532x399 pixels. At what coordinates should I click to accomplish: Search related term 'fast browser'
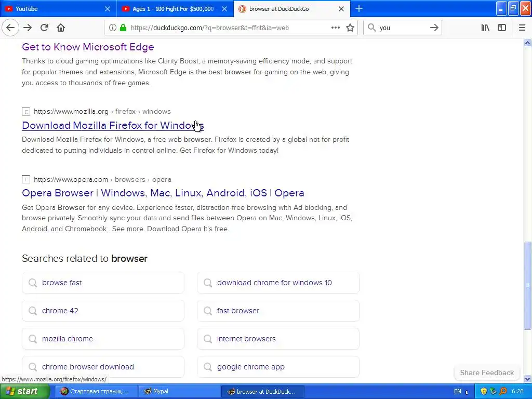coord(278,311)
